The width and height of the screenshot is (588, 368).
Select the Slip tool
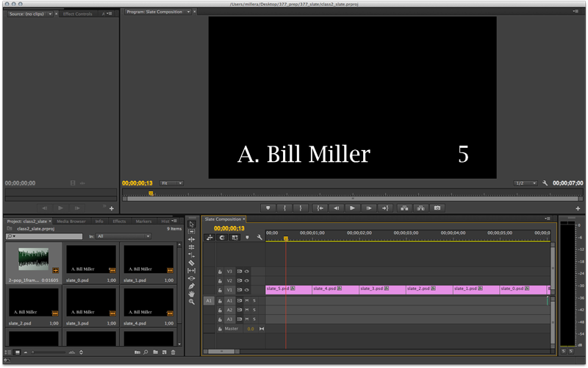[x=192, y=271]
